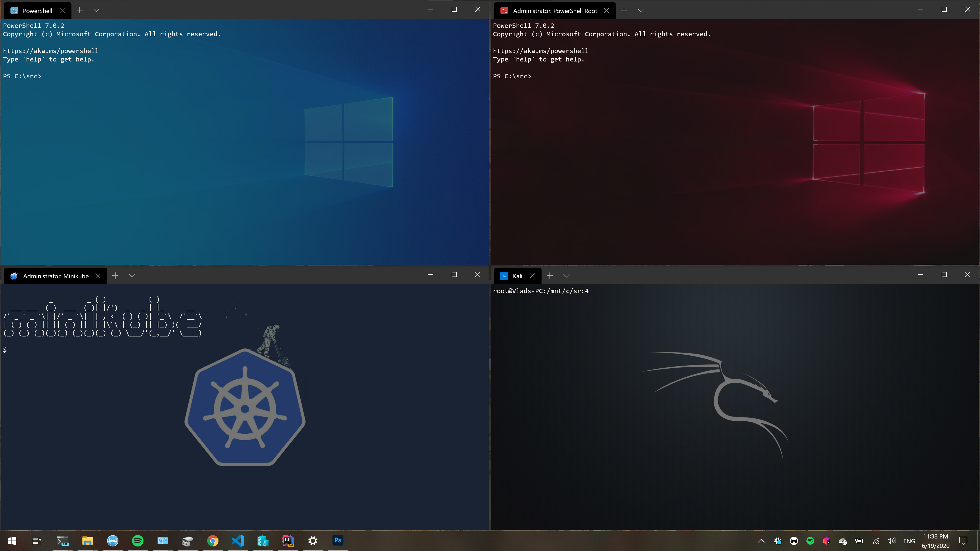The height and width of the screenshot is (551, 980).
Task: Expand profile dropdown in PowerShell window
Action: [x=96, y=10]
